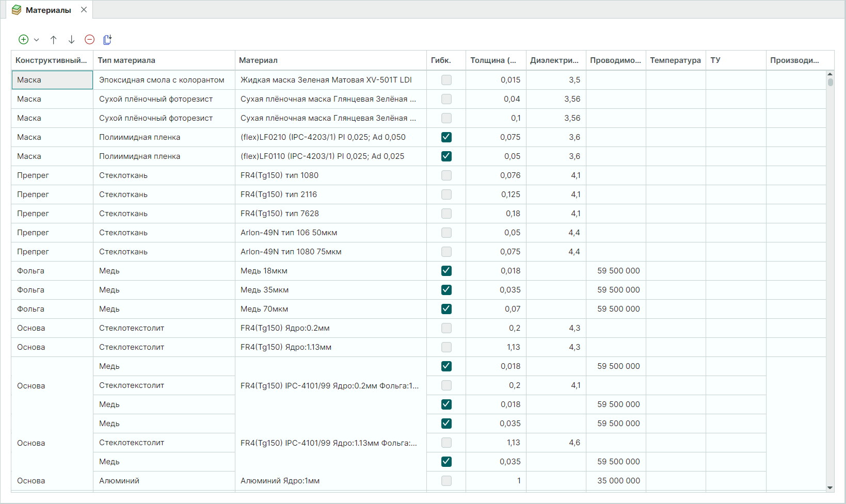Open the add material dropdown arrow
This screenshot has width=846, height=504.
[x=37, y=40]
